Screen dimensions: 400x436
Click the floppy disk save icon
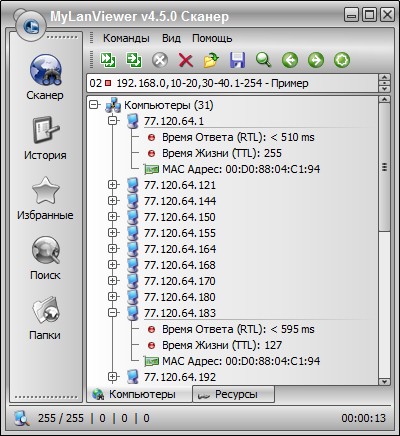coord(237,60)
